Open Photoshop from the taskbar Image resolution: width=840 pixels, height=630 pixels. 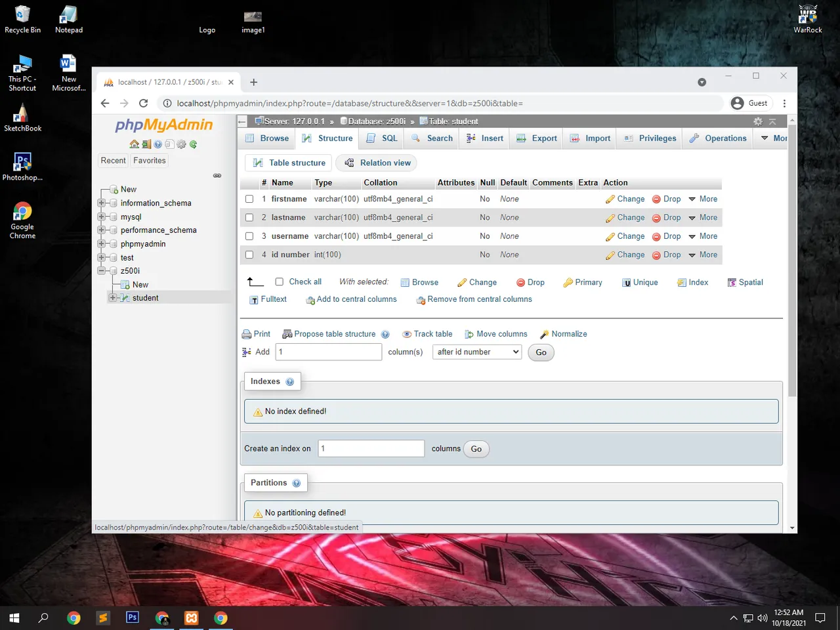coord(133,618)
